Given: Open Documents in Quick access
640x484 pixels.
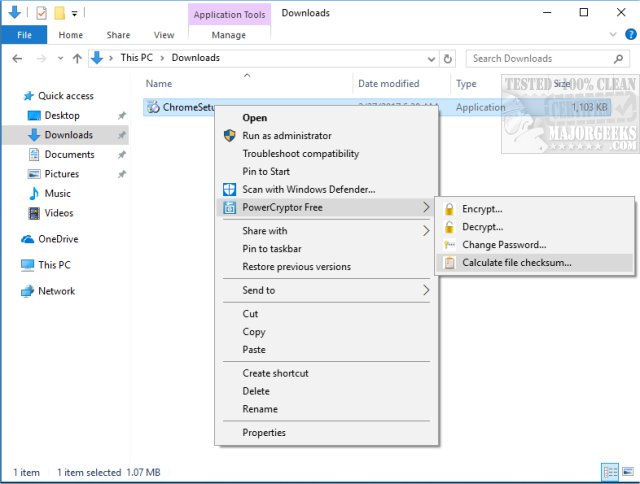Looking at the screenshot, I should coord(69,155).
